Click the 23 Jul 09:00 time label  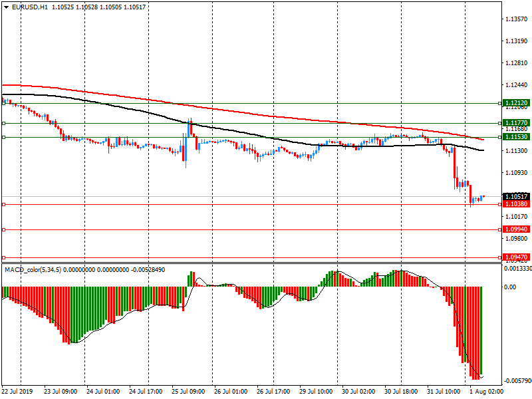[x=61, y=392]
